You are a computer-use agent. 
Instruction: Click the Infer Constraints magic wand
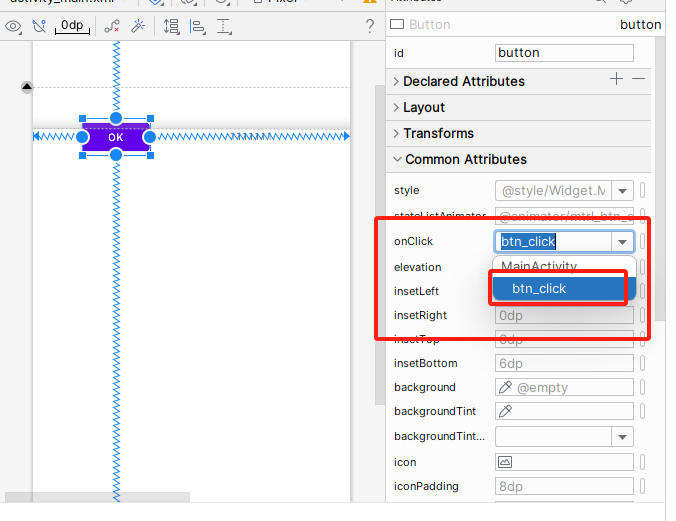point(138,26)
